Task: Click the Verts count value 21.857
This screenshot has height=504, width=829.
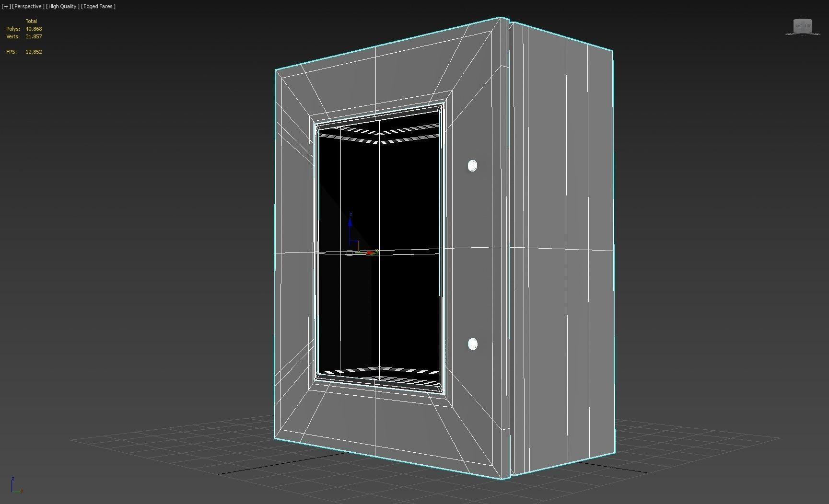Action: click(34, 36)
